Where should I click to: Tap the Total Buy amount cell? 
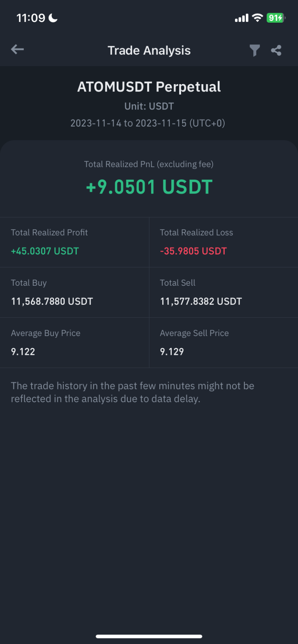pyautogui.click(x=74, y=292)
